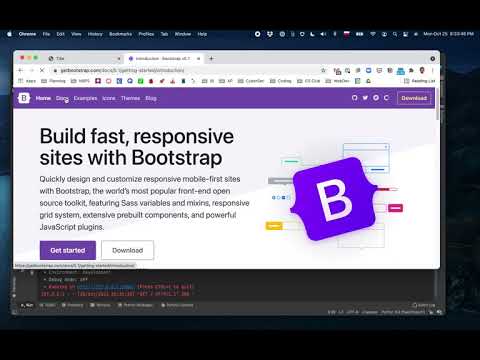Click the Apple menu icon
Screen dimensions: 480x360
point(9,34)
